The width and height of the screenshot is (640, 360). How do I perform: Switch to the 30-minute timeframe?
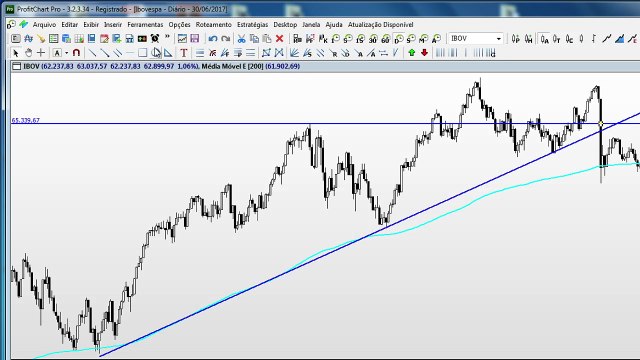[373, 39]
